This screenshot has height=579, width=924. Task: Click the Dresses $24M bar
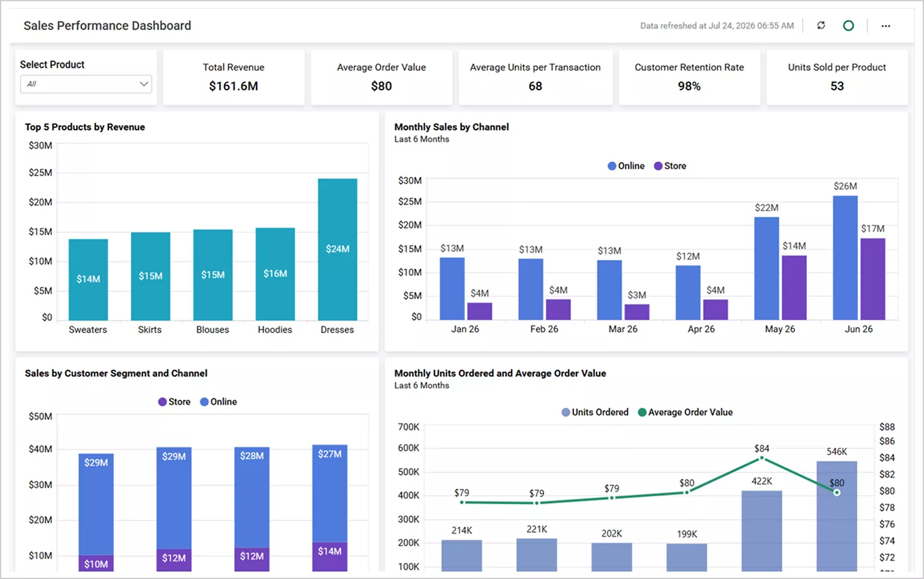tap(337, 250)
